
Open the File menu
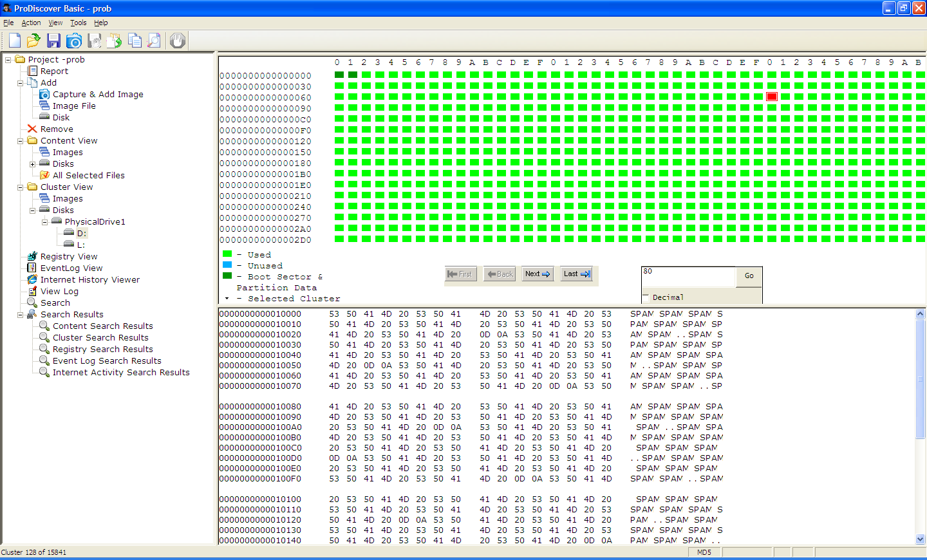(8, 23)
